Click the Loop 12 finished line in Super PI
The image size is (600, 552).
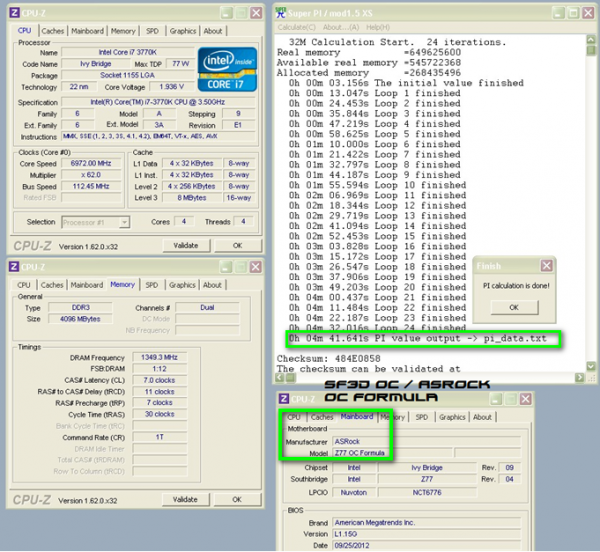pos(378,205)
